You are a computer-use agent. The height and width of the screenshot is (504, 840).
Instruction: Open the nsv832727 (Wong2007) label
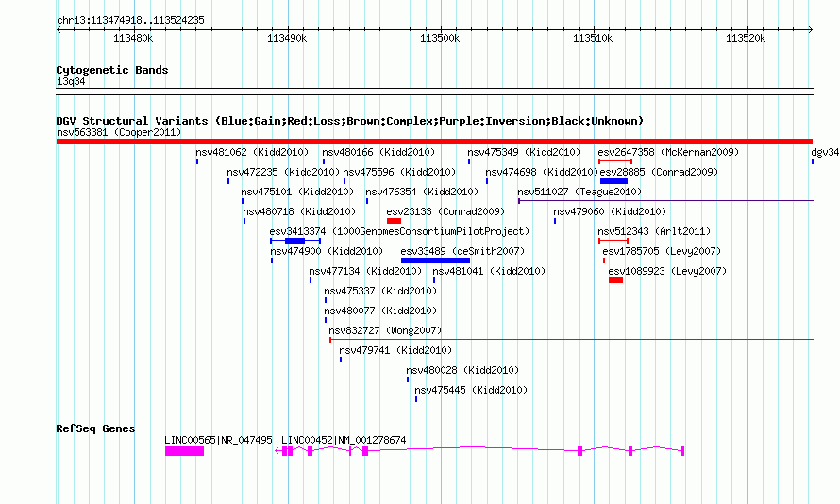click(385, 330)
